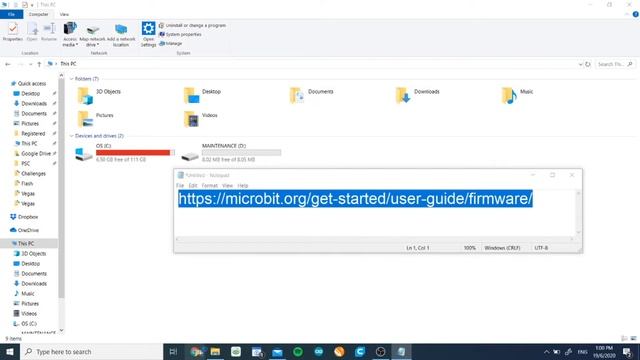This screenshot has width=640, height=360.
Task: Open OBS Studio from the taskbar
Action: [380, 352]
